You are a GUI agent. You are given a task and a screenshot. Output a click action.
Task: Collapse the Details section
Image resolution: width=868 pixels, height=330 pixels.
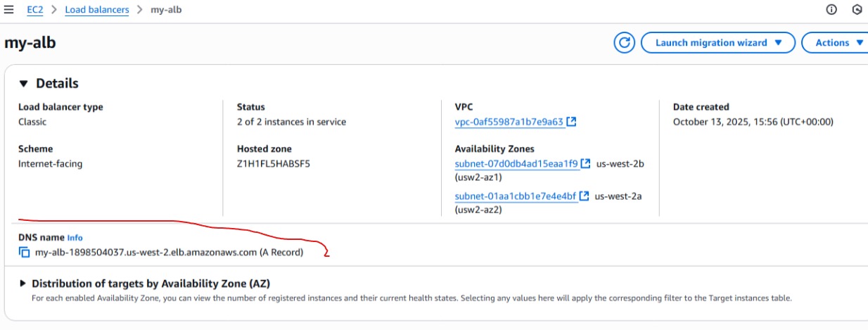click(x=24, y=84)
